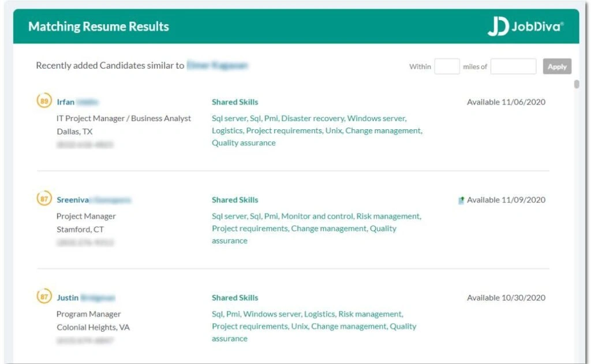Image resolution: width=591 pixels, height=364 pixels.
Task: Click Risk management in Sreeniva's shared skills
Action: [391, 216]
